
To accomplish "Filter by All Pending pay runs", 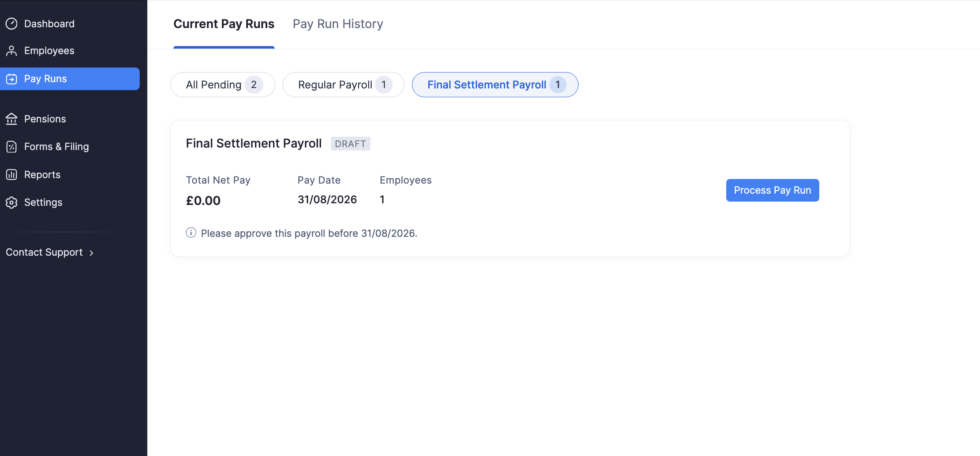I will [223, 85].
